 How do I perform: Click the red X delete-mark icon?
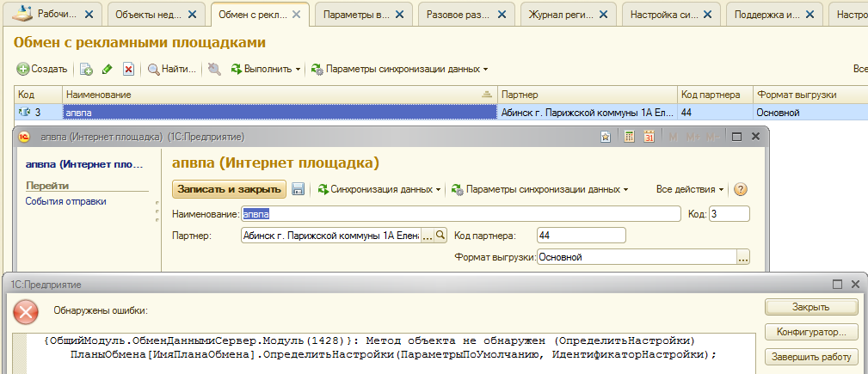tap(128, 69)
